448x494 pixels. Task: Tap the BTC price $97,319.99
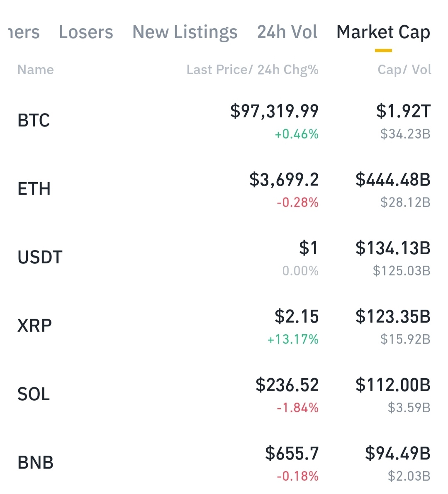tap(275, 111)
